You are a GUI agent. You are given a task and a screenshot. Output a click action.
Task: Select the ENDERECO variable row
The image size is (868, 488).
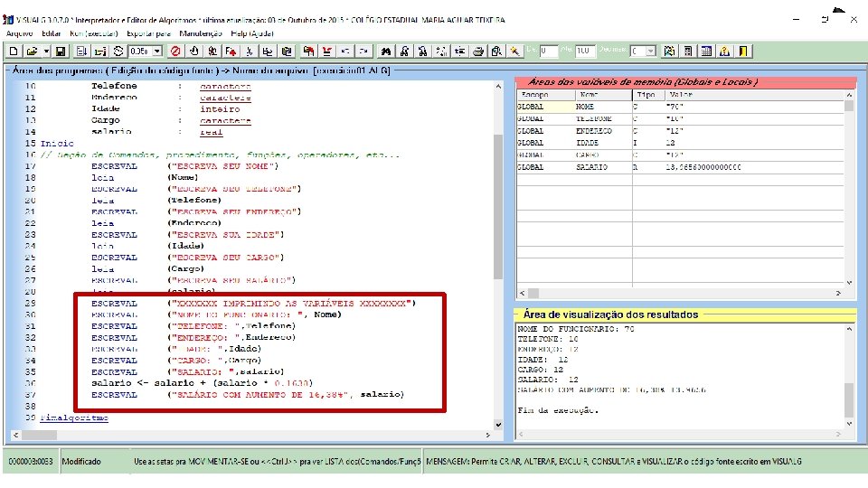[680, 131]
